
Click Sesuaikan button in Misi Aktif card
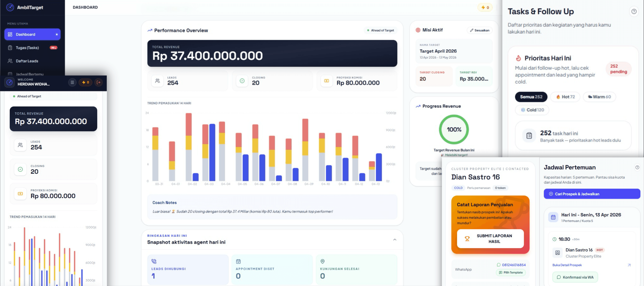(x=479, y=30)
